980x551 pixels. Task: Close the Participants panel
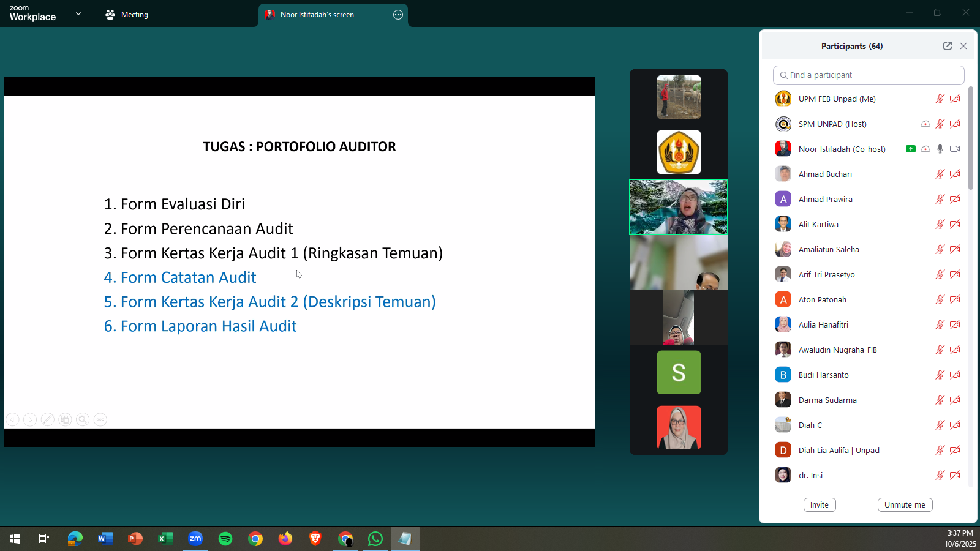coord(963,46)
